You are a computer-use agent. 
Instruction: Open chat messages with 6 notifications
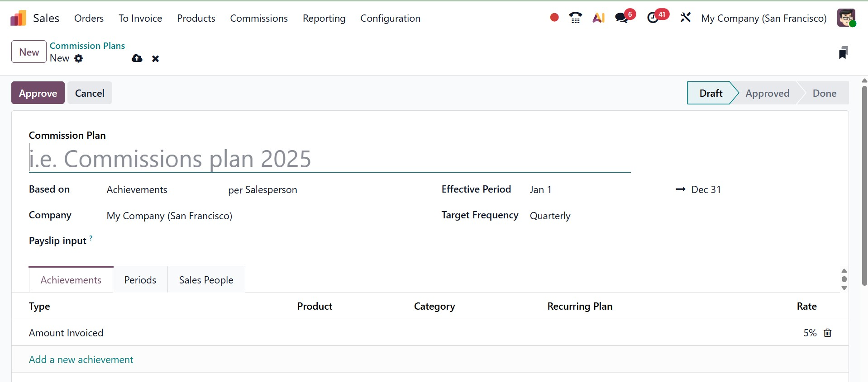point(622,18)
